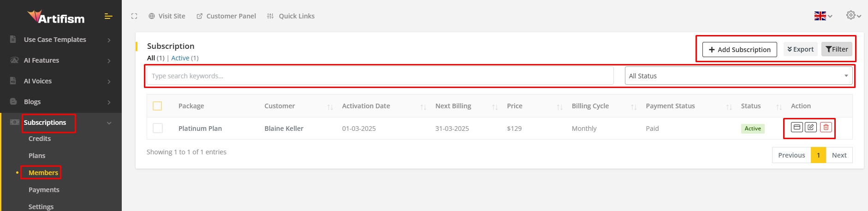Image resolution: width=868 pixels, height=211 pixels.
Task: Click the search keywords input field
Action: click(x=380, y=76)
